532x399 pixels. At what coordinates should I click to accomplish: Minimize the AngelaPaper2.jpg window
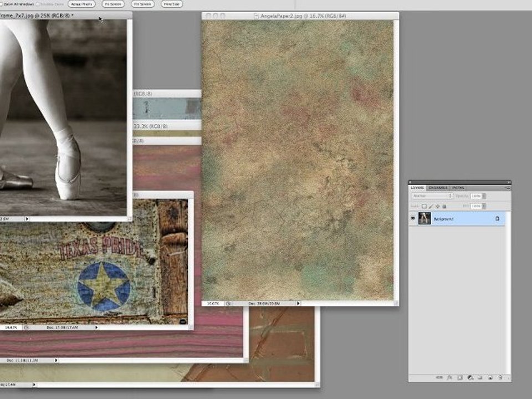click(216, 16)
